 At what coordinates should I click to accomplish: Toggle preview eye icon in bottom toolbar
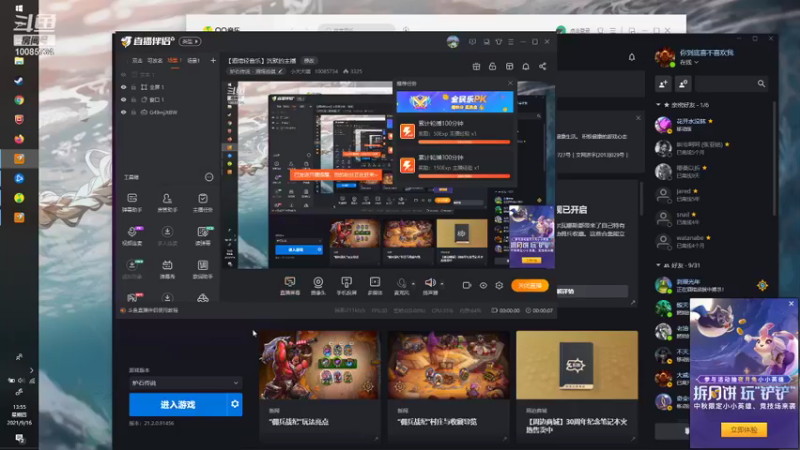click(483, 286)
